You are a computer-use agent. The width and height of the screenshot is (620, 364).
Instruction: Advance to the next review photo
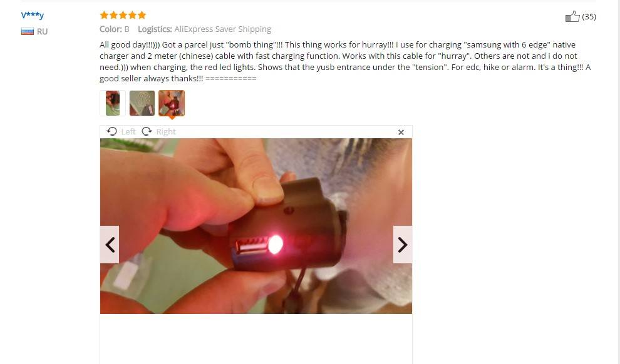point(403,245)
